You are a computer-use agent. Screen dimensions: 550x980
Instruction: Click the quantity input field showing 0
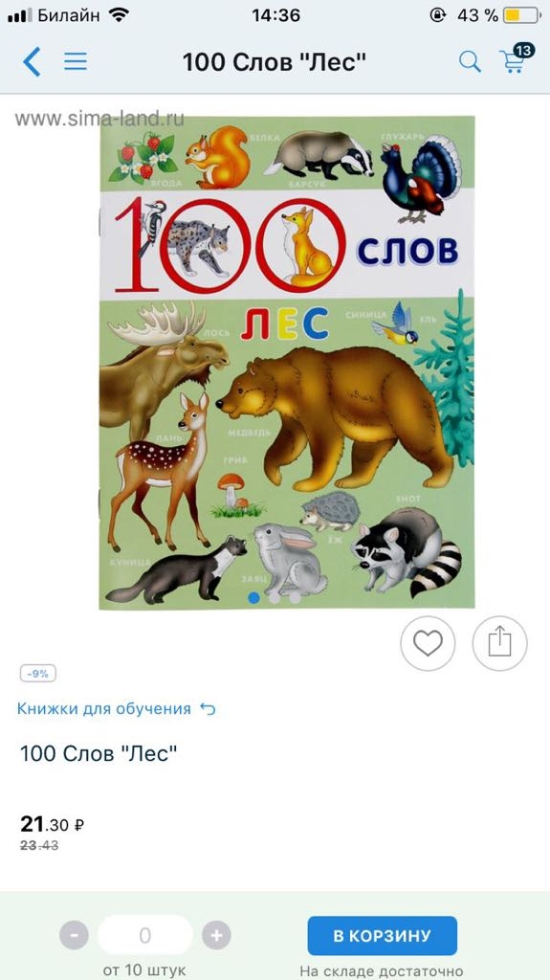tap(145, 936)
